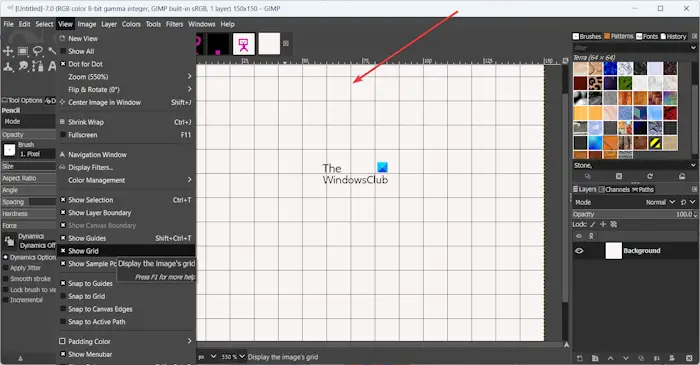The width and height of the screenshot is (700, 365).
Task: Delete layer icon in Layers panel
Action: (x=689, y=358)
